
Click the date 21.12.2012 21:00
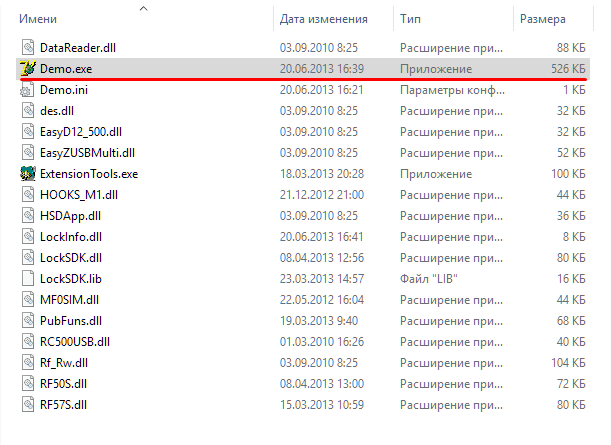click(x=322, y=195)
